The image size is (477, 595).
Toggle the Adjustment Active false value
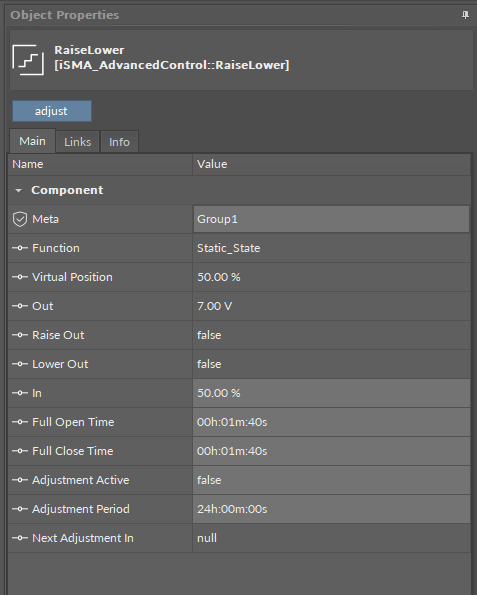point(331,480)
